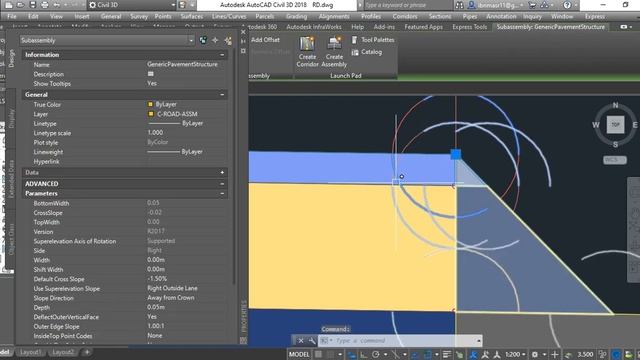
Task: Toggle the grid display in status bar
Action: tap(318, 354)
